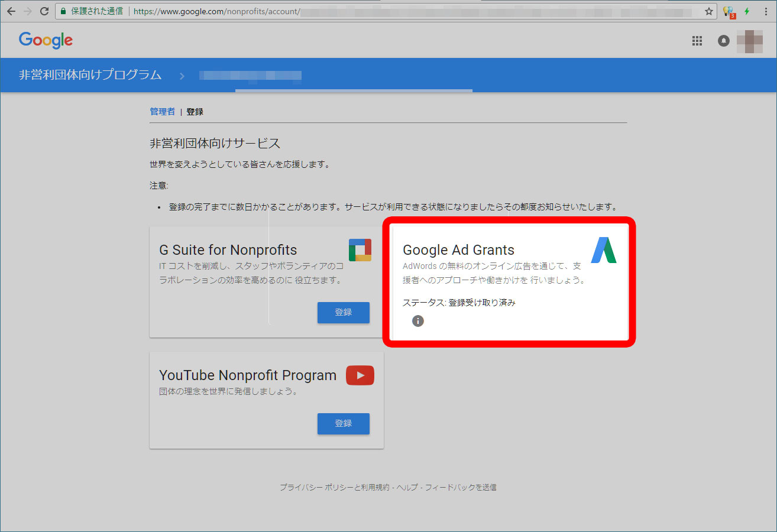Open the Google apps grid

click(697, 41)
